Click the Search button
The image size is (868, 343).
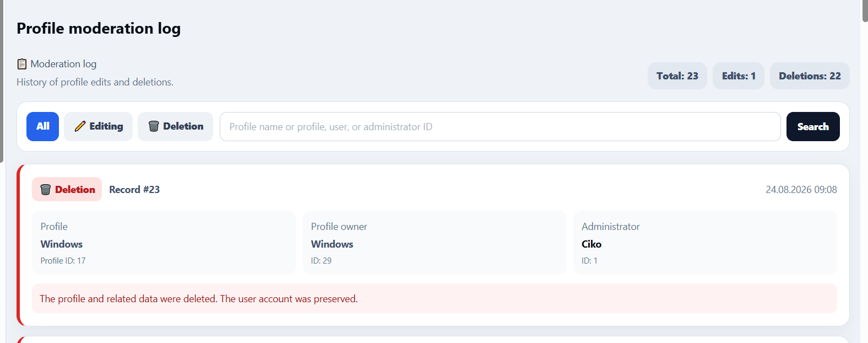(x=813, y=126)
